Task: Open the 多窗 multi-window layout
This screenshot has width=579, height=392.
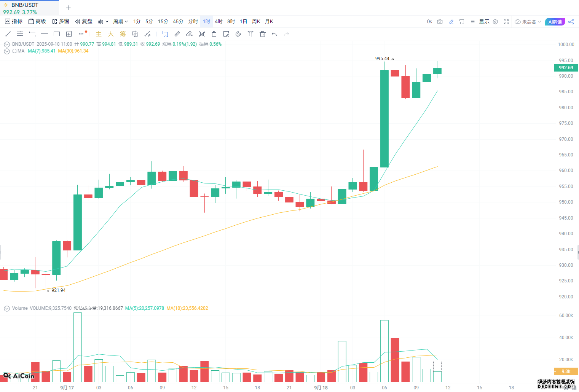Action: point(61,22)
